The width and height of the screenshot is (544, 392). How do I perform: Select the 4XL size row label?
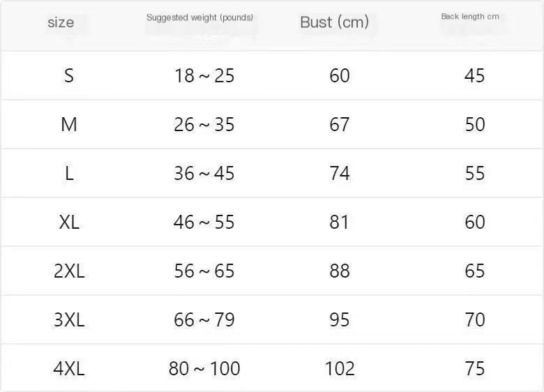[x=69, y=368]
